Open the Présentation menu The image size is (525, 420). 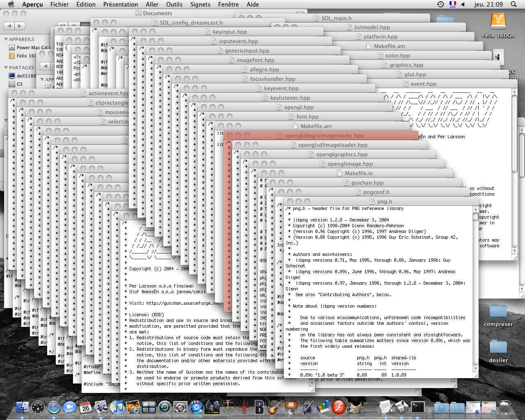tap(121, 5)
